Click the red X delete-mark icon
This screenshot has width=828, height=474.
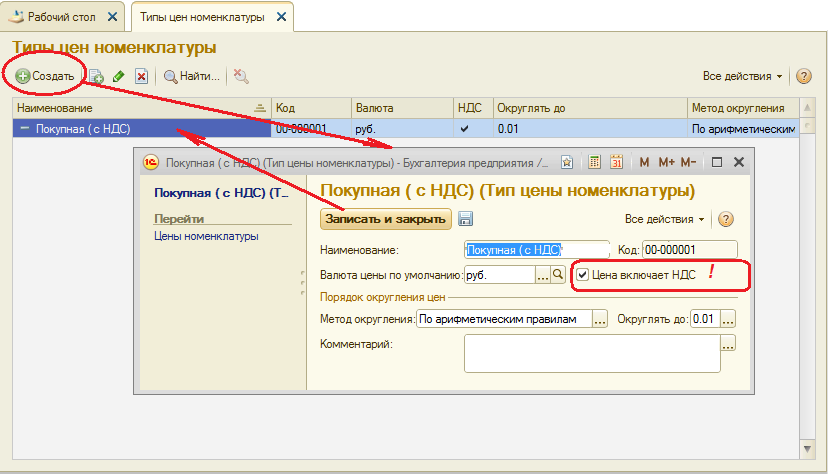(142, 76)
